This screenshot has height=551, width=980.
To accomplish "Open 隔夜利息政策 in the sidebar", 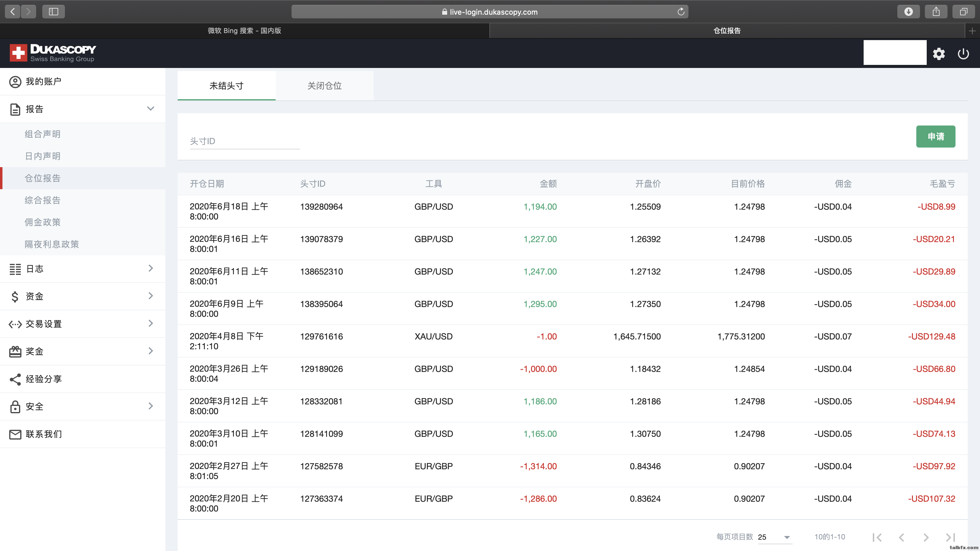I will coord(52,245).
